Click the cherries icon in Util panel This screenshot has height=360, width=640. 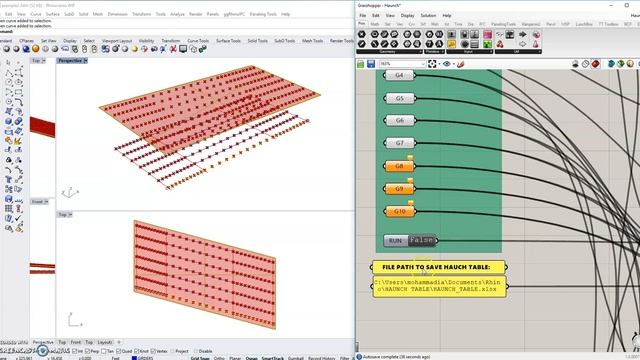tap(500, 44)
